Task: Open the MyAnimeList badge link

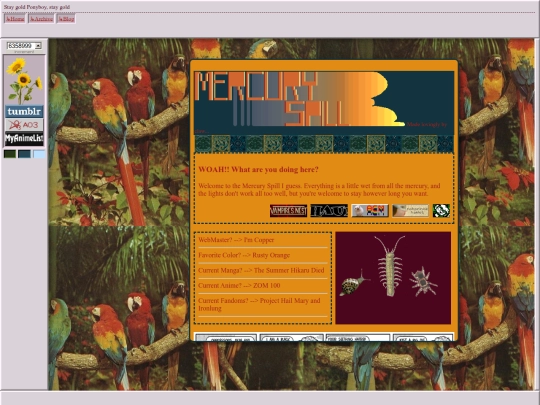Action: [24, 138]
